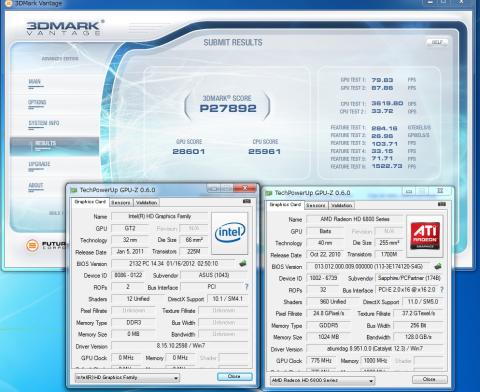The image size is (480, 392).
Task: Click the AMD Device ID 1002 - 6739
Action: tap(323, 278)
